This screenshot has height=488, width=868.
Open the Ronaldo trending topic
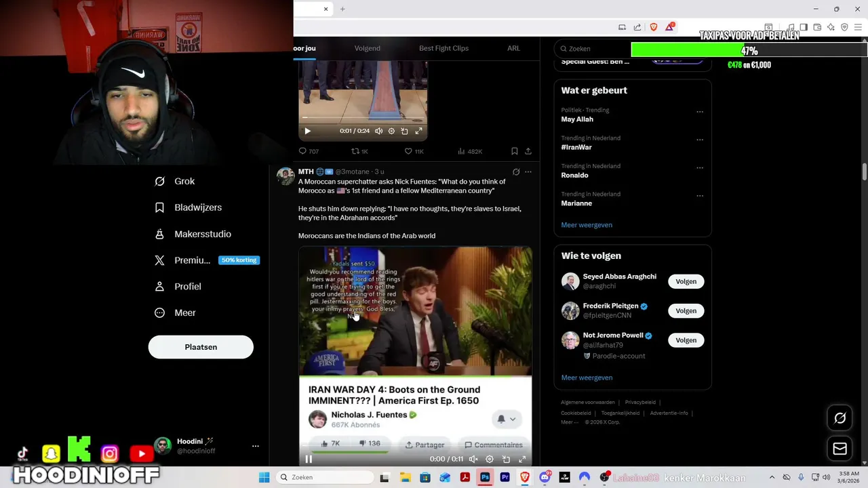tap(574, 175)
